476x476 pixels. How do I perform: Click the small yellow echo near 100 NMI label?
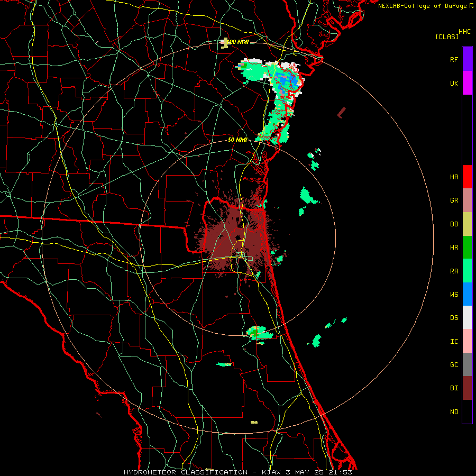click(x=225, y=43)
